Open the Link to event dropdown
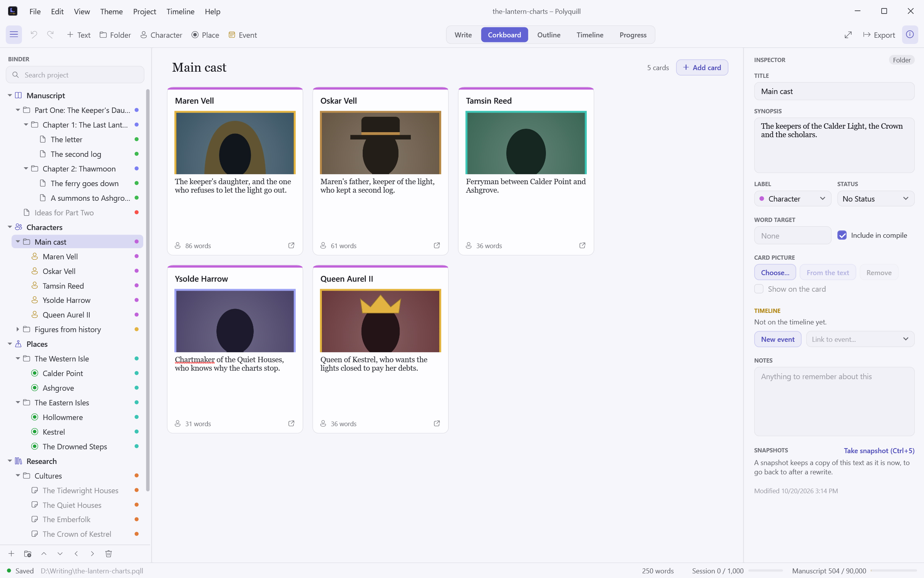The height and width of the screenshot is (578, 924). [x=860, y=339]
